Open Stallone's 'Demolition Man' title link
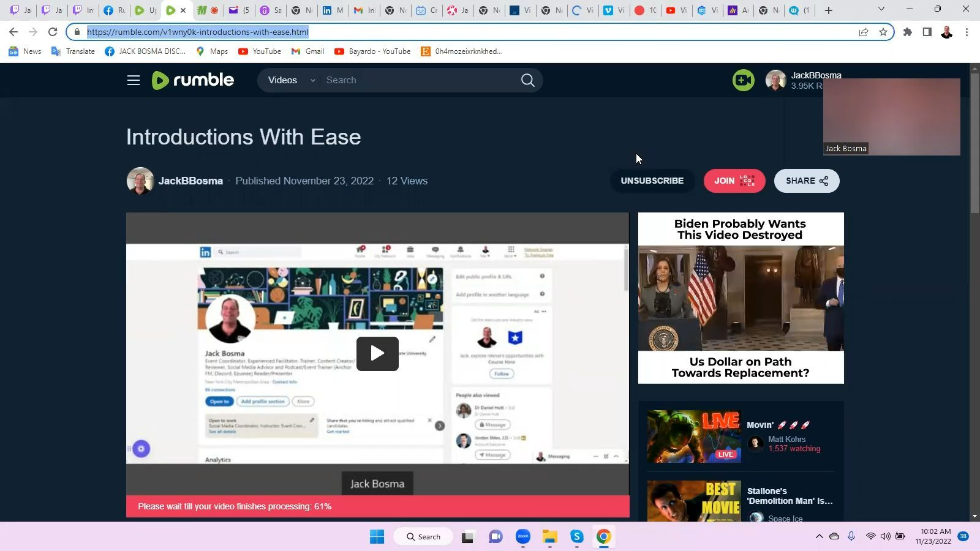 tap(790, 496)
